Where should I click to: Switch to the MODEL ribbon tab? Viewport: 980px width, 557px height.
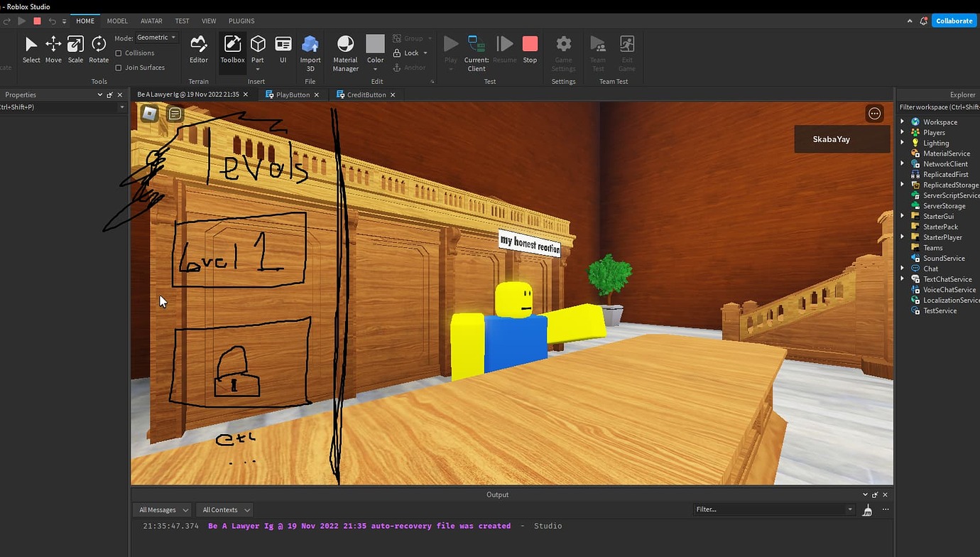pos(117,21)
